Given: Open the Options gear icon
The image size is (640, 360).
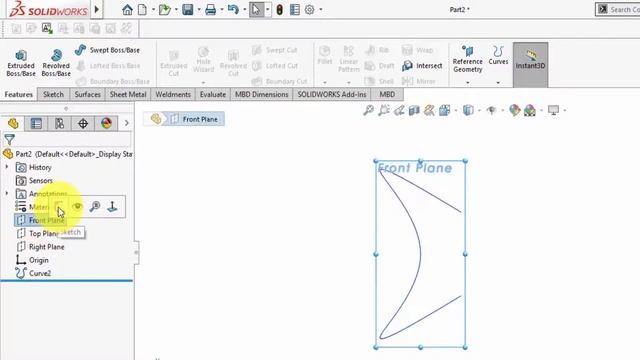Looking at the screenshot, I should (310, 9).
